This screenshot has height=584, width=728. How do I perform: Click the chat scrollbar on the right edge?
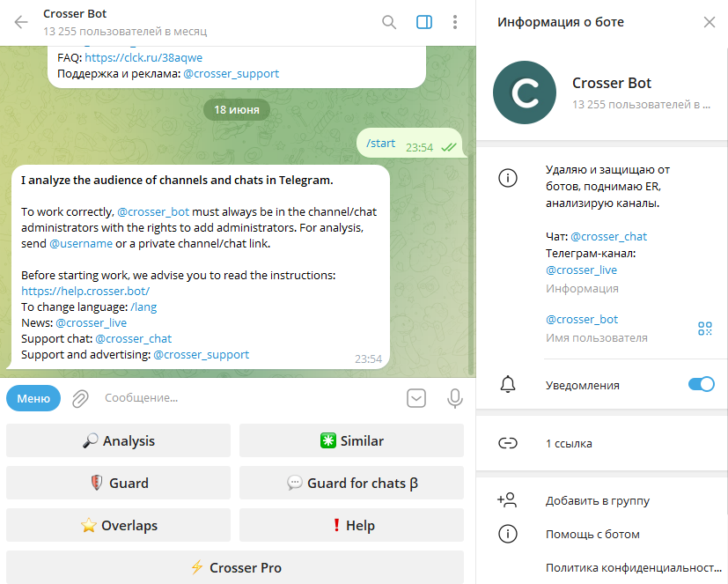click(x=471, y=265)
